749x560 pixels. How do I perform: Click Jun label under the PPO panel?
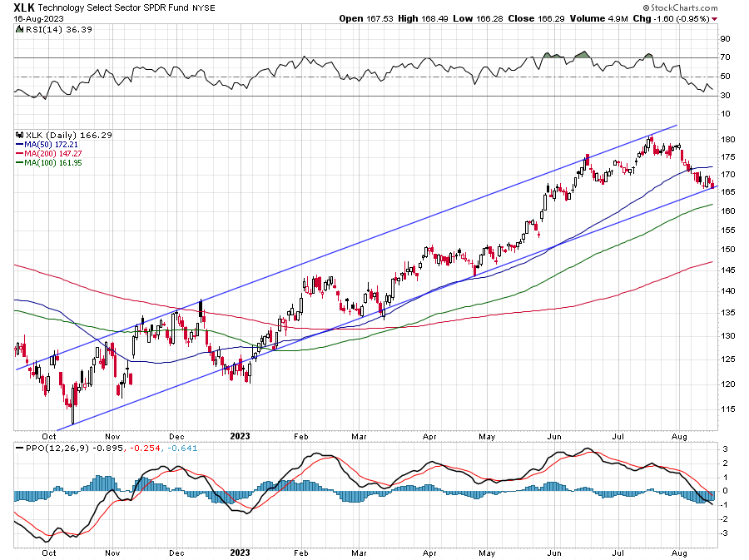pyautogui.click(x=554, y=553)
